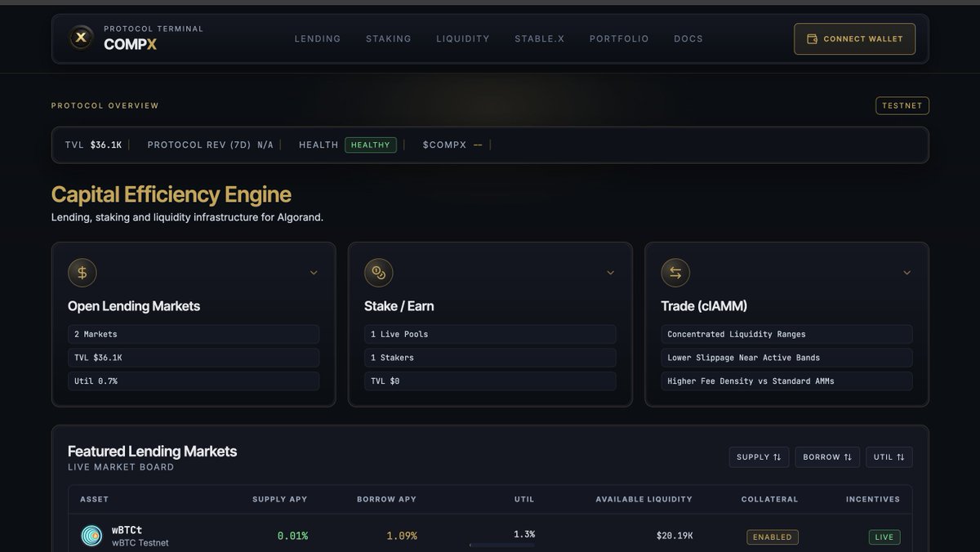Click the Capital Efficiency Engine heading
This screenshot has height=552, width=980.
(x=171, y=194)
